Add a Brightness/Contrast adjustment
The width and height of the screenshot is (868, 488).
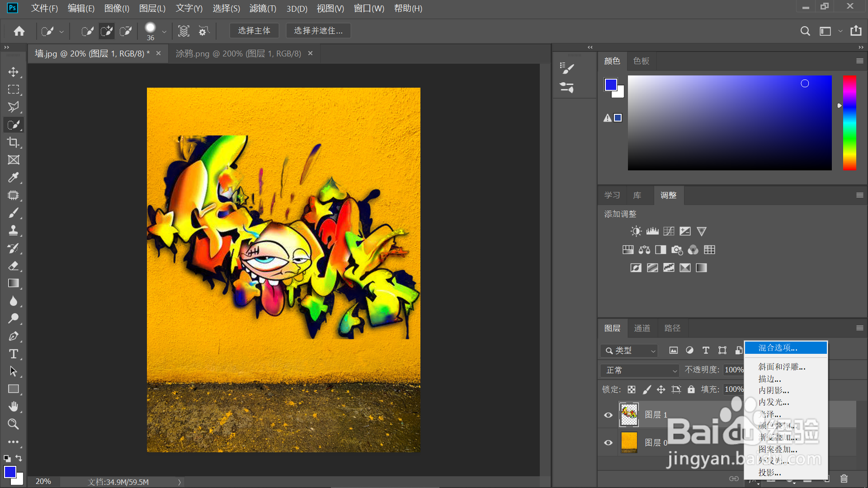click(636, 231)
